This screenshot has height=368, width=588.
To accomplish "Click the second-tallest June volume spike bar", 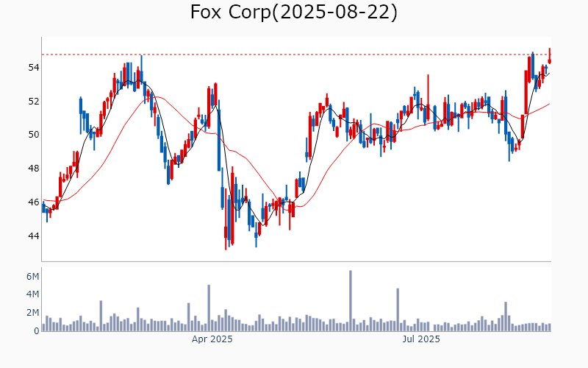I will 398,309.
